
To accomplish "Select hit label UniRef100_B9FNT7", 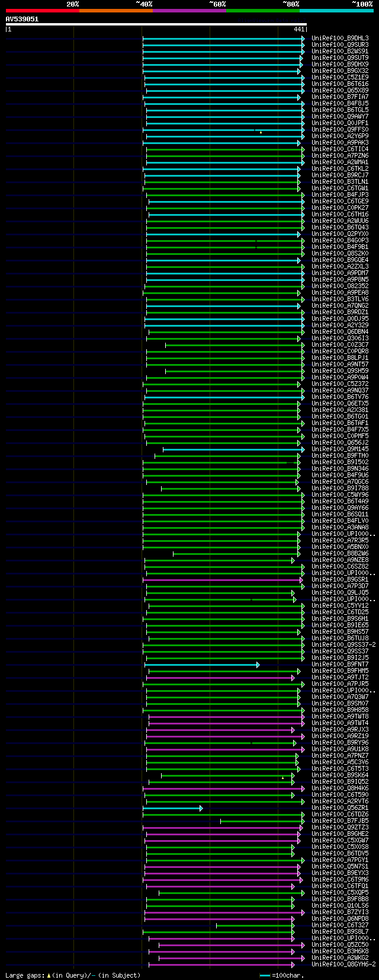I will pos(340,665).
